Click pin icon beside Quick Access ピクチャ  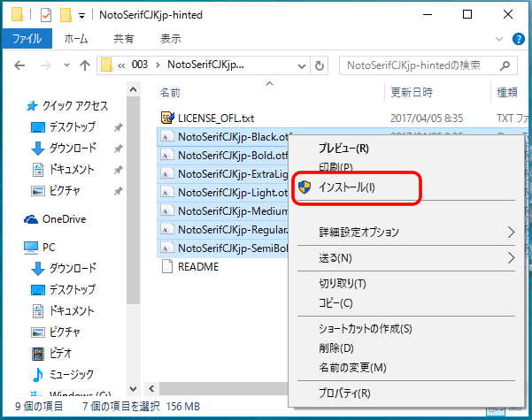118,191
